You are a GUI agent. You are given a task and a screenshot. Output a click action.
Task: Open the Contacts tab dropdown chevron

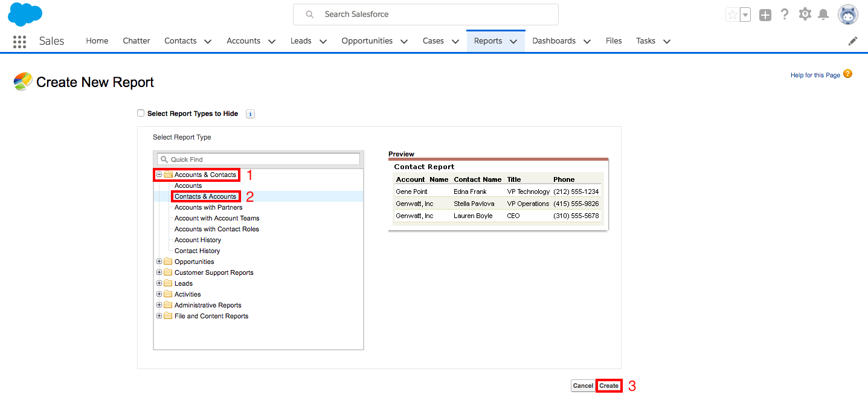point(208,42)
